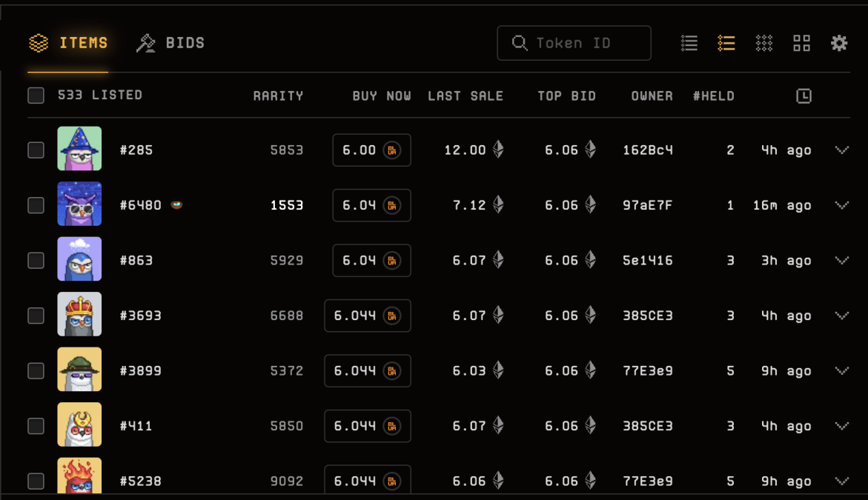Buy #3693 for 6.044
This screenshot has width=868, height=500.
point(368,316)
